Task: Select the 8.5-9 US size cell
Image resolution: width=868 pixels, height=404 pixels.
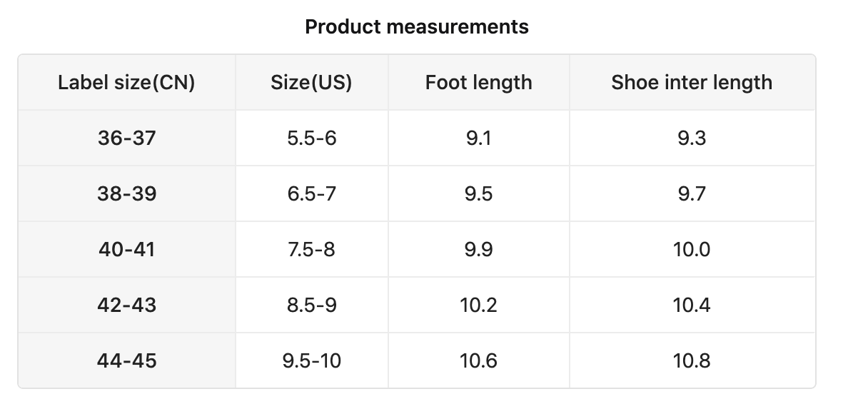Action: point(311,305)
